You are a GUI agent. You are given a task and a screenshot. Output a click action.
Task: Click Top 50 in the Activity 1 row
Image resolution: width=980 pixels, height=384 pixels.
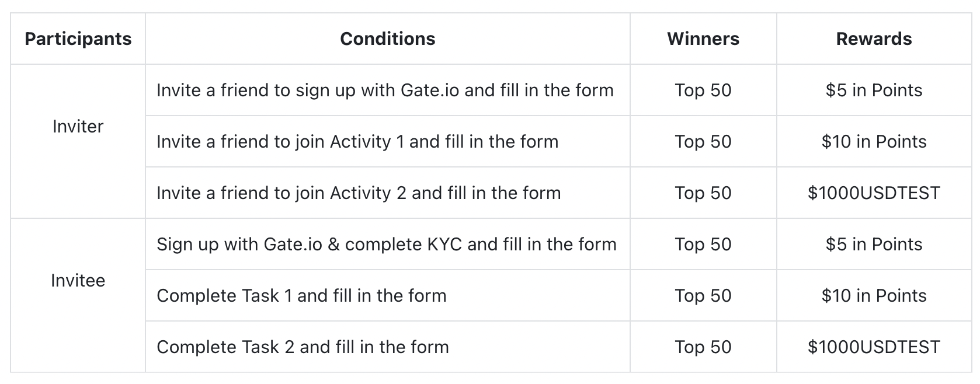click(703, 142)
